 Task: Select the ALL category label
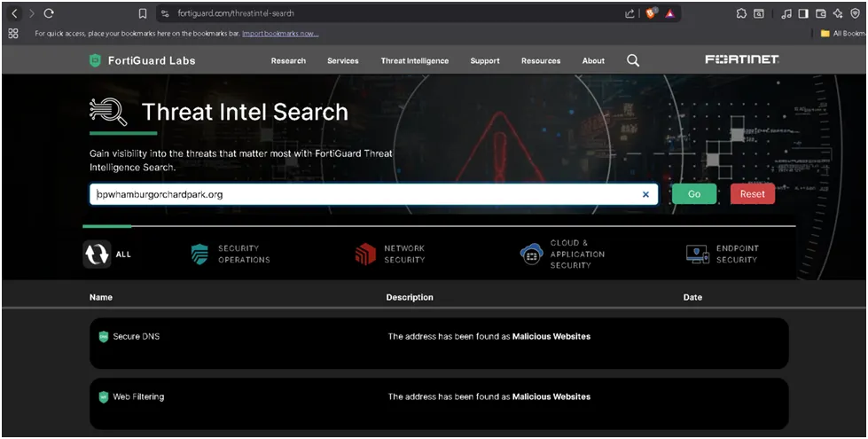point(123,255)
